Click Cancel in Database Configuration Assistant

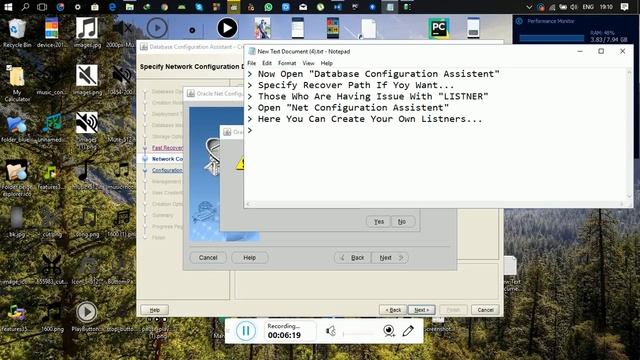click(x=485, y=310)
